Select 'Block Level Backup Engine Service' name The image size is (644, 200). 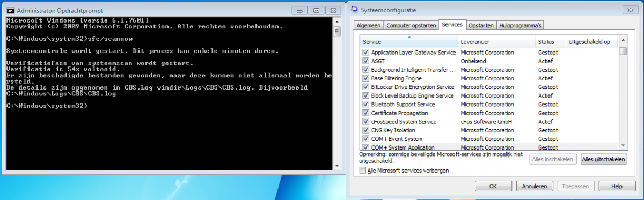(x=413, y=95)
